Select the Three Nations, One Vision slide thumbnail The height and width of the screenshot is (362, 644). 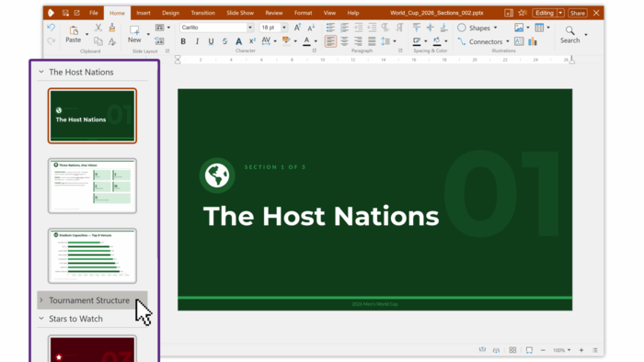[92, 186]
